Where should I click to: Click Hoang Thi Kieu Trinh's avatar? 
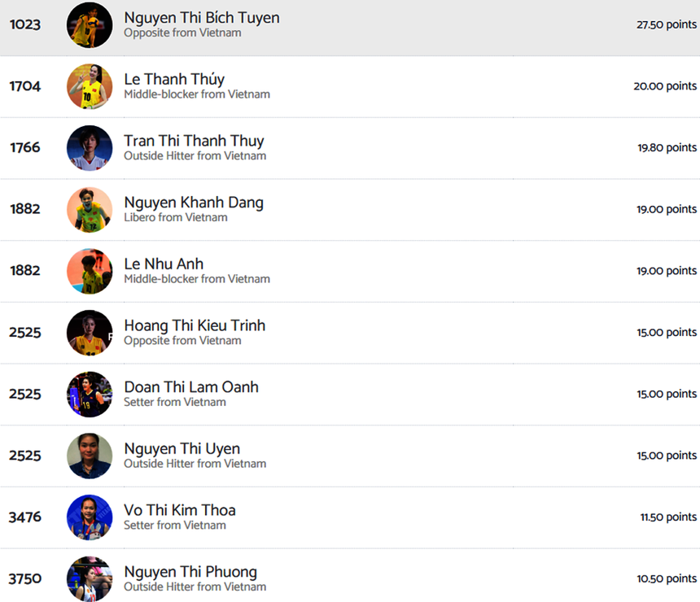click(x=90, y=333)
